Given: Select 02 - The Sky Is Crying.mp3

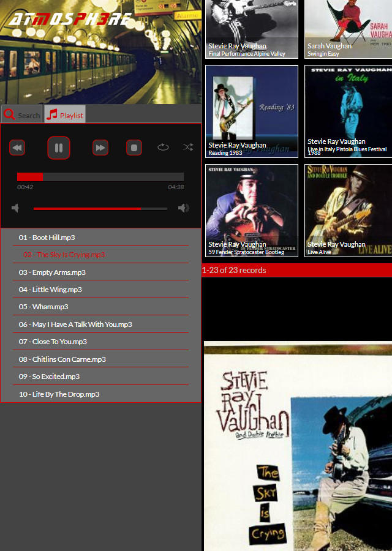Looking at the screenshot, I should (x=100, y=255).
